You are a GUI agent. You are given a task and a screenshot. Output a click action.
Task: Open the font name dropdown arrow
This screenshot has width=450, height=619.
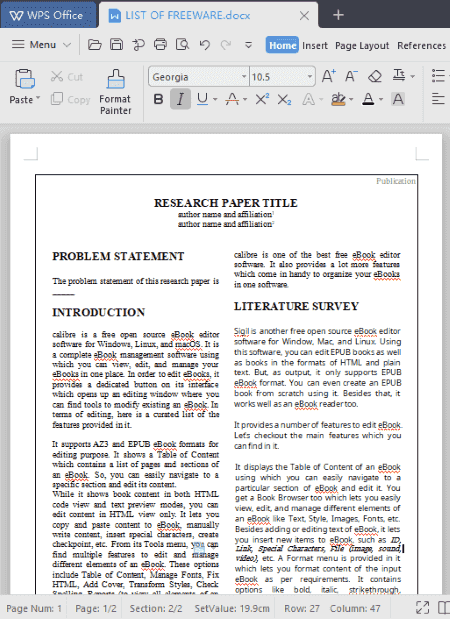244,77
